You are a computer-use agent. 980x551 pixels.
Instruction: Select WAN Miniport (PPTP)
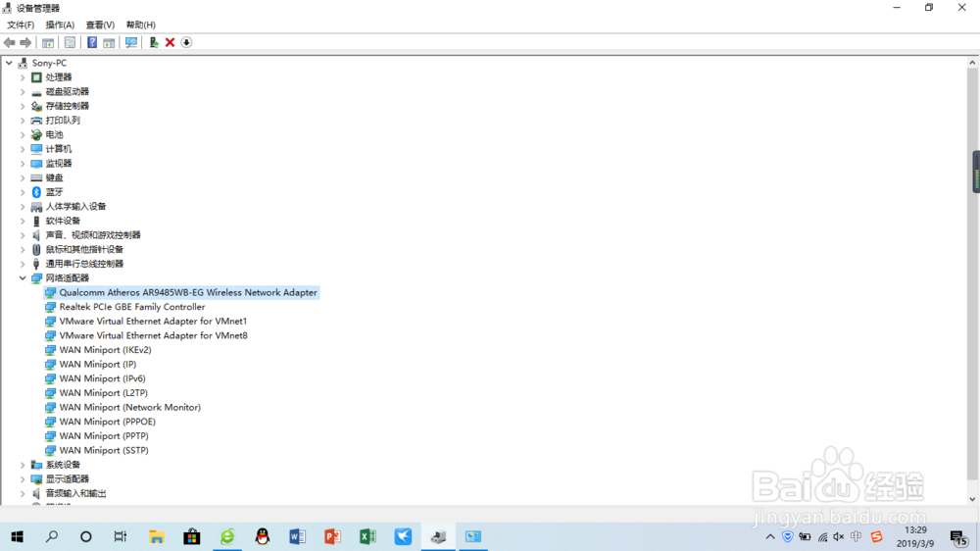(104, 436)
